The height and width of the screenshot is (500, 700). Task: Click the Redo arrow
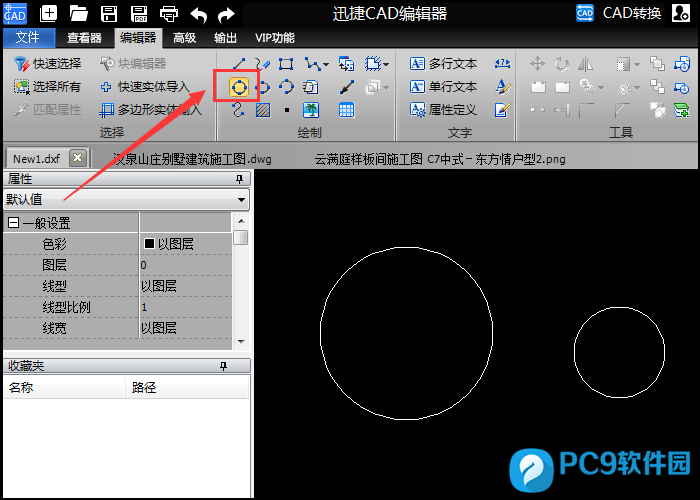click(226, 15)
